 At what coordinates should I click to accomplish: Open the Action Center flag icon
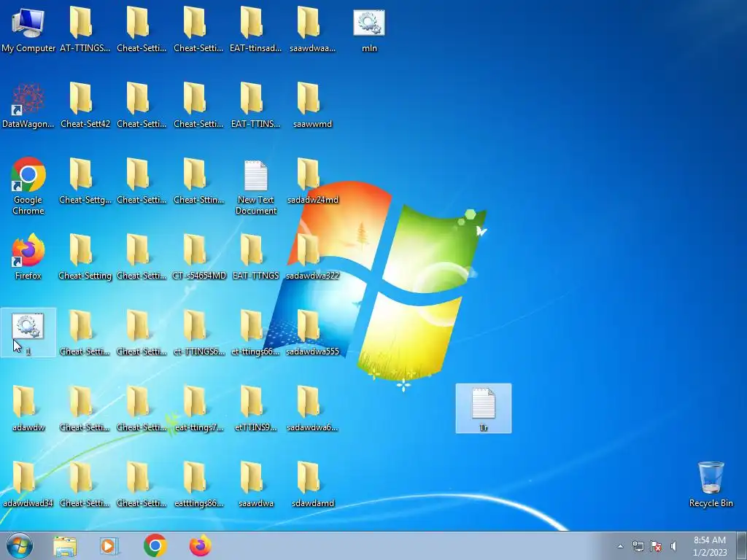coord(656,546)
